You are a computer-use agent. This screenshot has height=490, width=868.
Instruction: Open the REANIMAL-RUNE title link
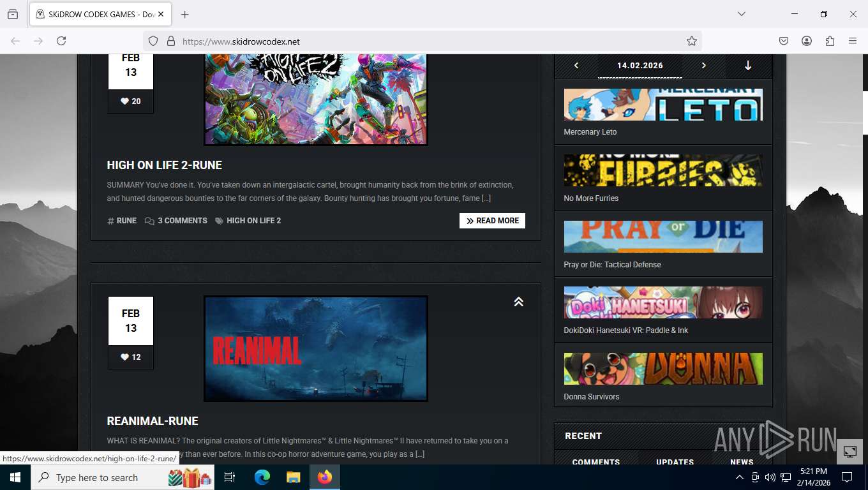click(153, 421)
